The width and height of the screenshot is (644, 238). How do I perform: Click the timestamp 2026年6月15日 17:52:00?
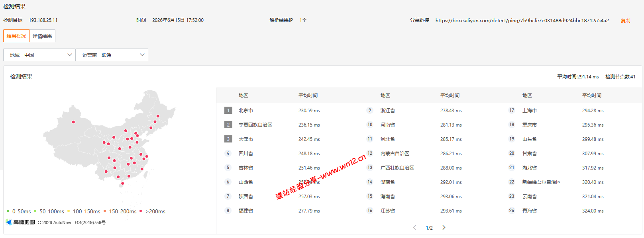point(178,20)
